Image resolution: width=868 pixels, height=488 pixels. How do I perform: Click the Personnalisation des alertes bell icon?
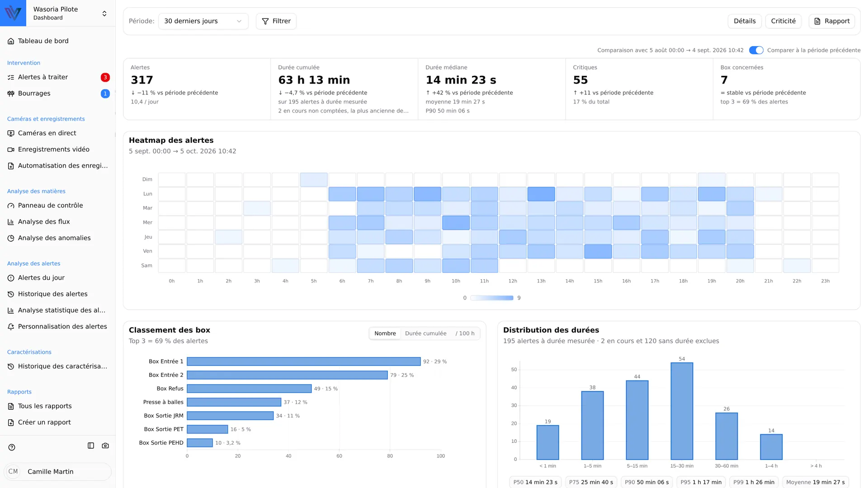click(11, 327)
